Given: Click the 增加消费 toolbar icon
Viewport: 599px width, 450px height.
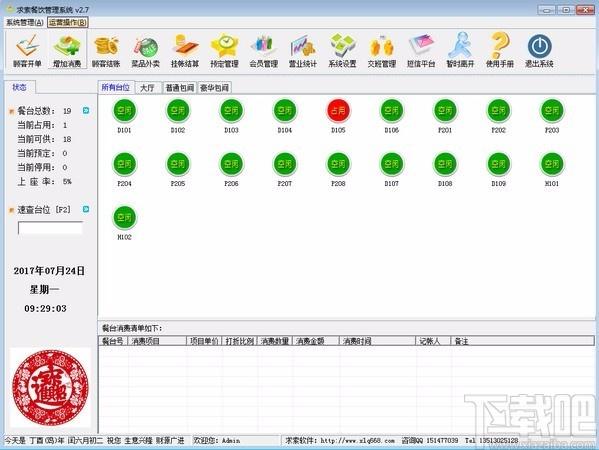Looking at the screenshot, I should click(x=67, y=50).
